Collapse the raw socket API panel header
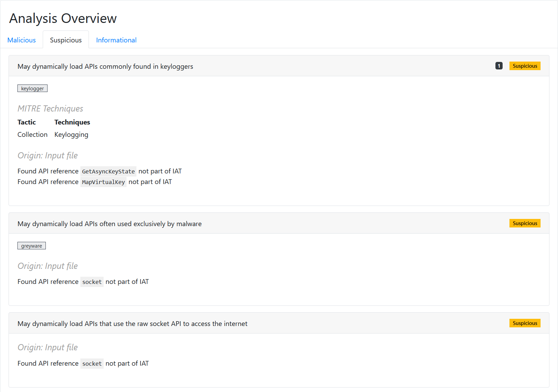 pyautogui.click(x=279, y=323)
